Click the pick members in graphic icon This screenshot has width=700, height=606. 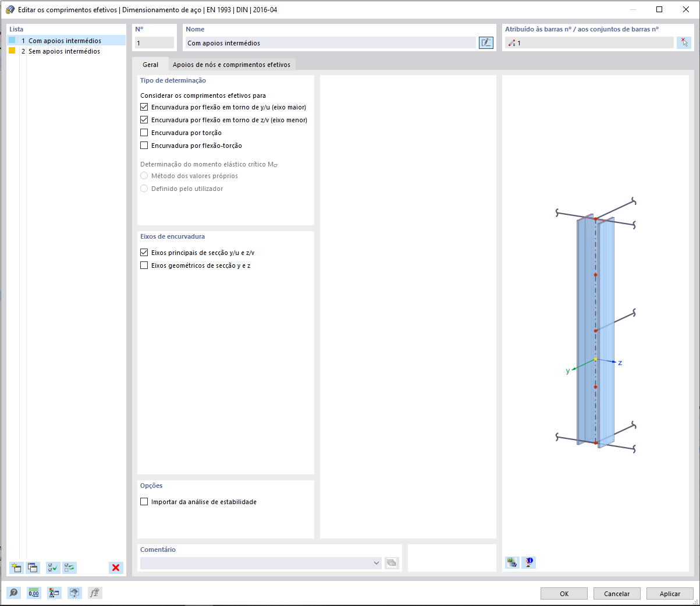684,42
